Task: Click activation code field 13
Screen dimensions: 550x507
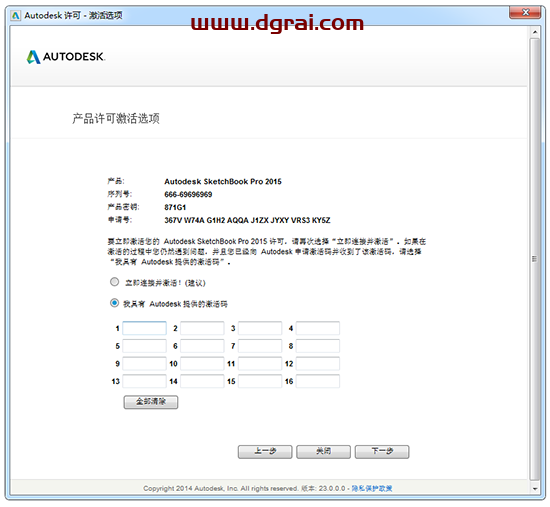Action: pyautogui.click(x=145, y=381)
